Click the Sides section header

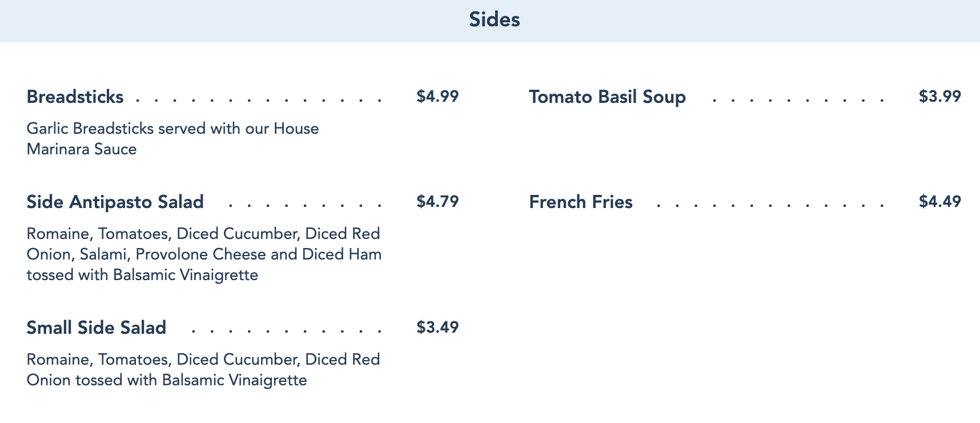(x=494, y=20)
